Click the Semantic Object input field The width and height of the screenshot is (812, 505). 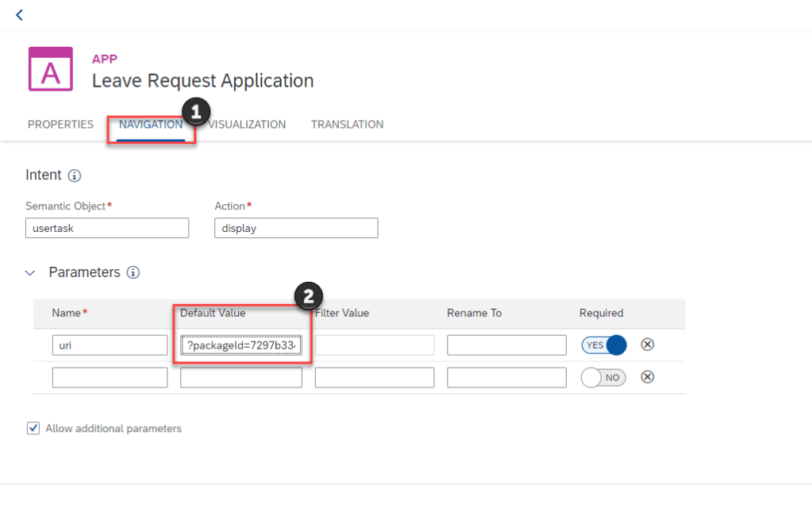click(107, 228)
